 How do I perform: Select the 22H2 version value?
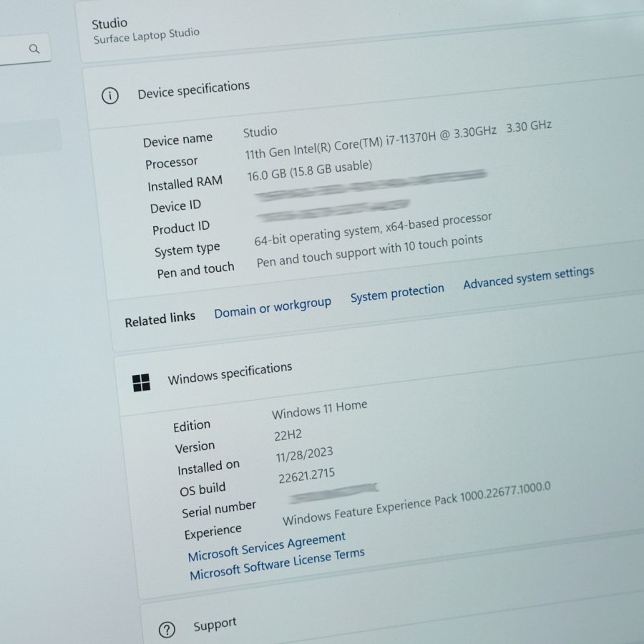[x=288, y=435]
